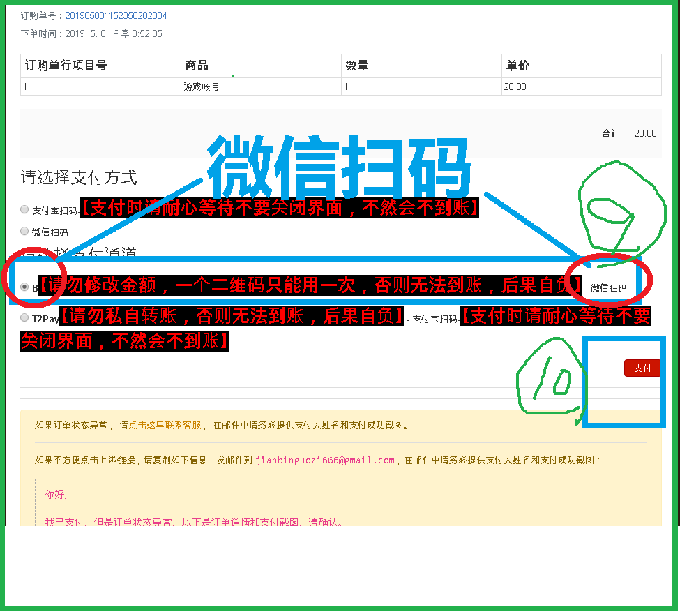Click the 数量 column header
This screenshot has height=616, width=680.
421,66
